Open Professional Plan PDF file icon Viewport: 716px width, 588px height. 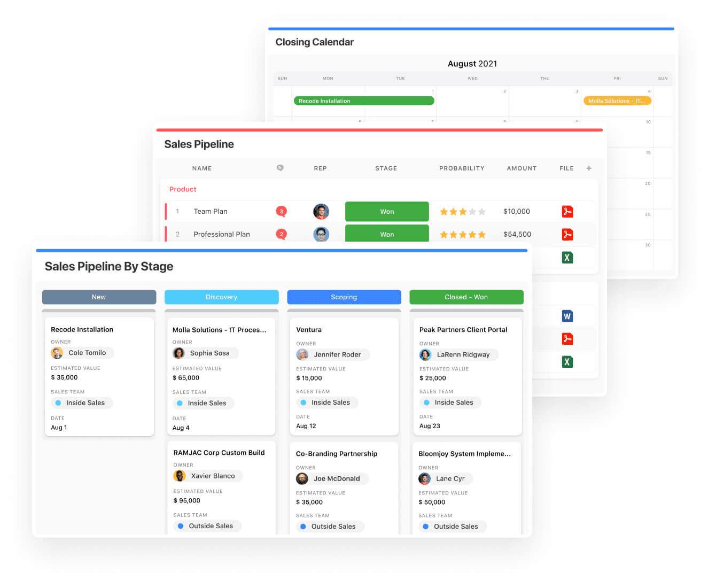click(x=567, y=234)
